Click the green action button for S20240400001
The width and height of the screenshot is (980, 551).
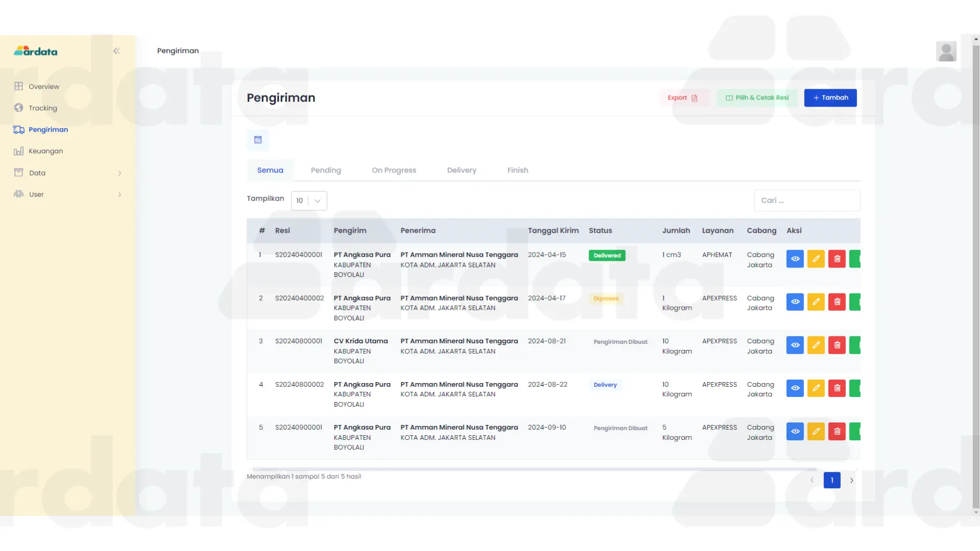(855, 259)
